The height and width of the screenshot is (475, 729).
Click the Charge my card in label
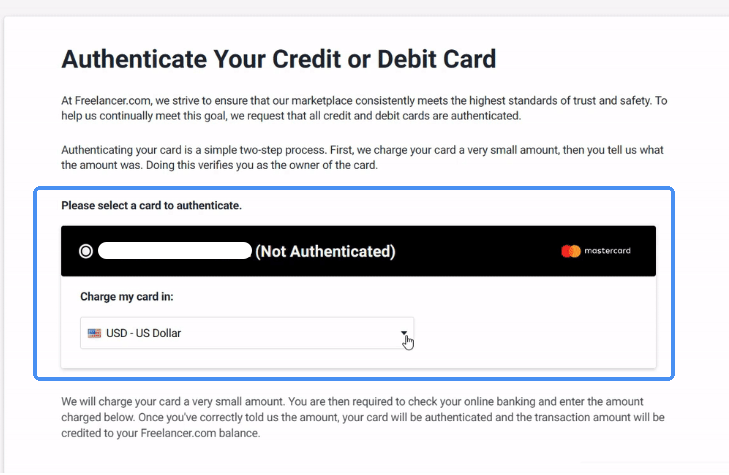127,297
